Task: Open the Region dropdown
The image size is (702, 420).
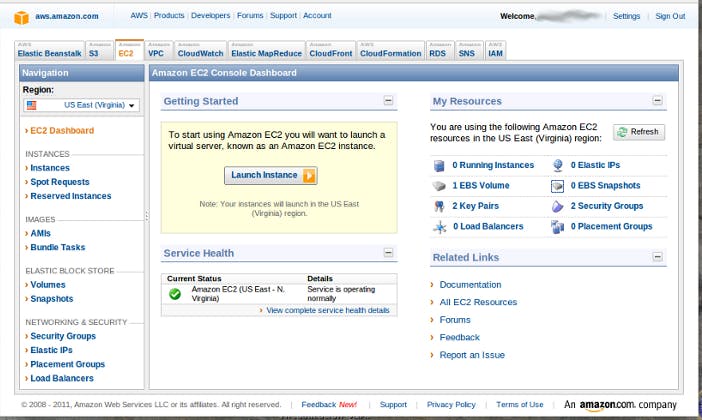Action: [x=81, y=105]
